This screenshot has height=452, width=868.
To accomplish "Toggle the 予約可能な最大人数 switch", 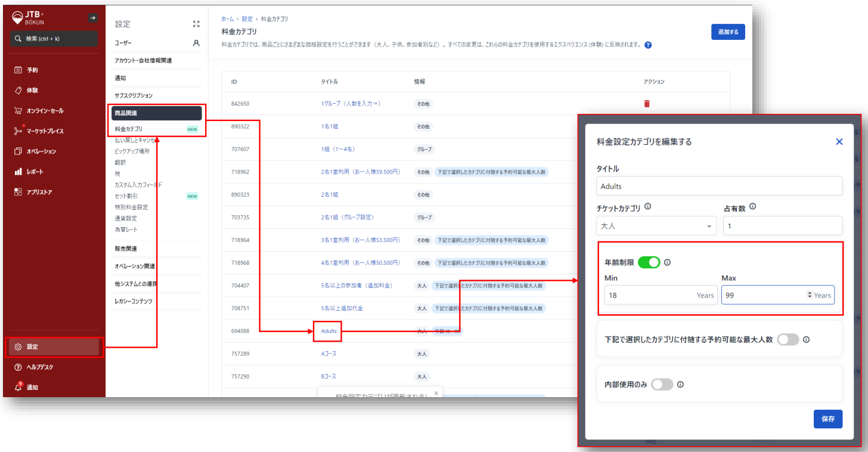I will 788,340.
